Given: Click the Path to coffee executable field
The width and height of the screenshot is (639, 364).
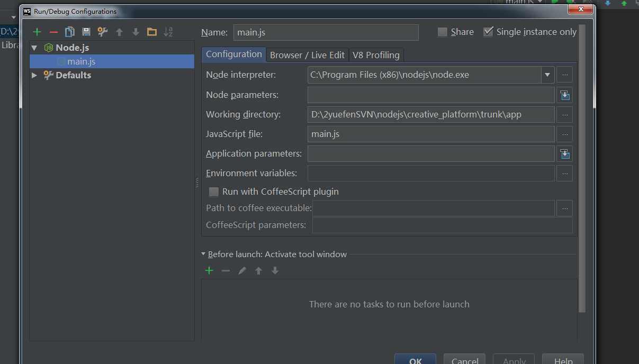Looking at the screenshot, I should (x=434, y=208).
